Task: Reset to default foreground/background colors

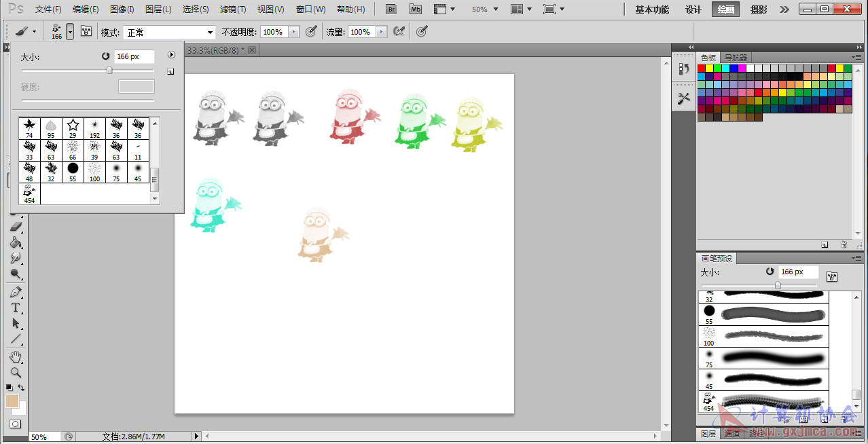Action: click(9, 388)
